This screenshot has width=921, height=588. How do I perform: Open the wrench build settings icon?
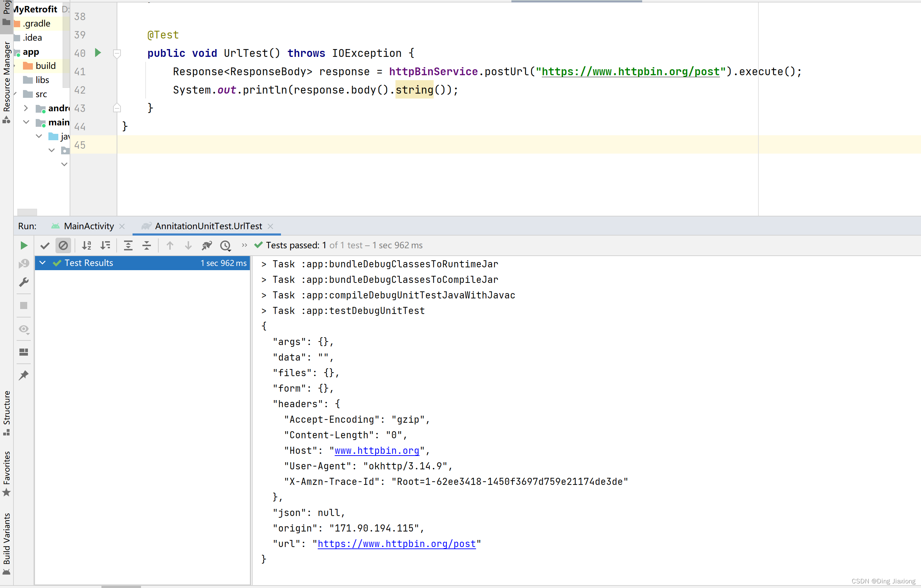point(24,282)
